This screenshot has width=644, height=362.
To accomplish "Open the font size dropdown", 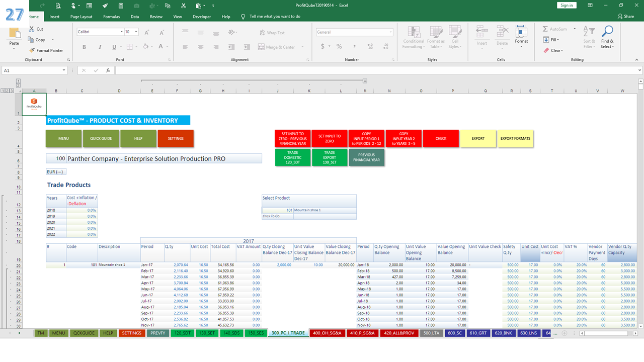I will point(136,32).
